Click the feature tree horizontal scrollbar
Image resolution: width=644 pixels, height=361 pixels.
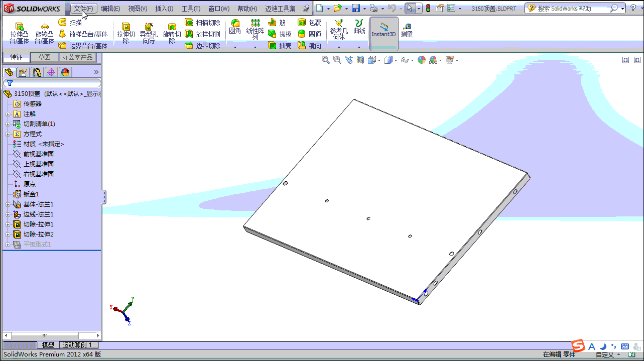tap(44, 335)
